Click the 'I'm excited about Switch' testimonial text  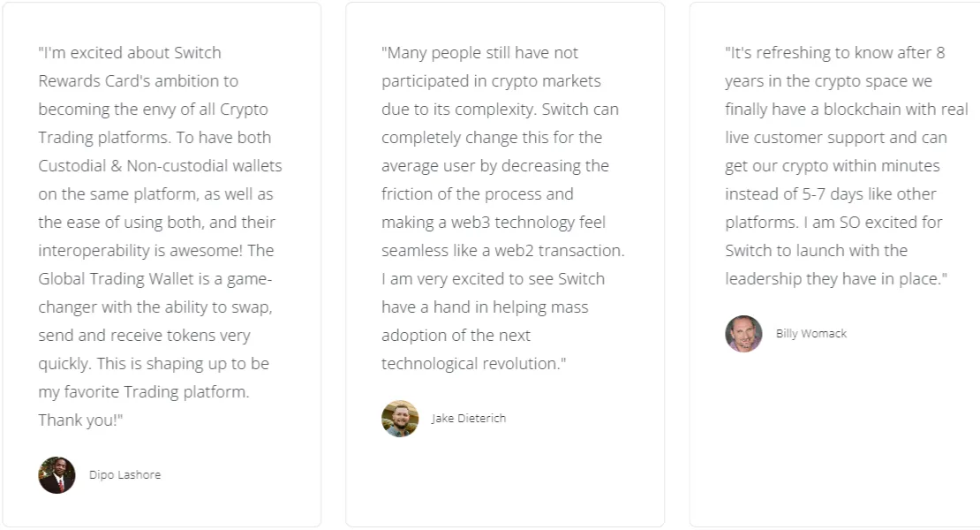(x=160, y=236)
